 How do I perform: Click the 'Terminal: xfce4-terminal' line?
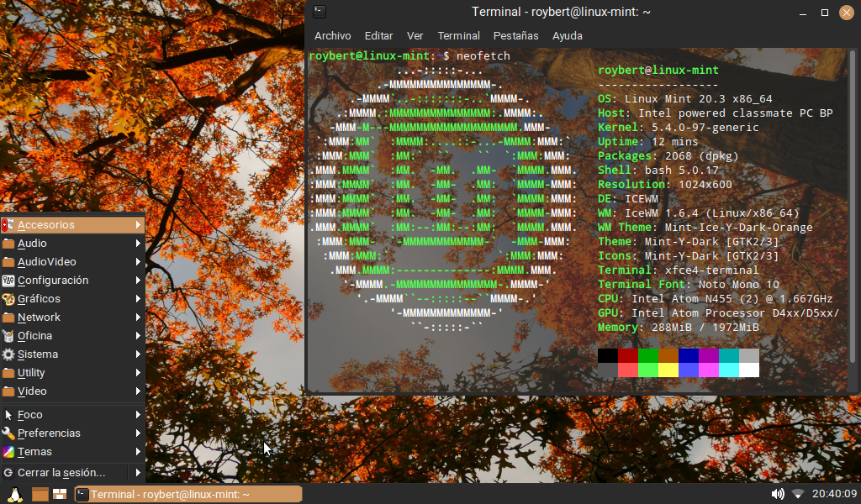pyautogui.click(x=679, y=270)
